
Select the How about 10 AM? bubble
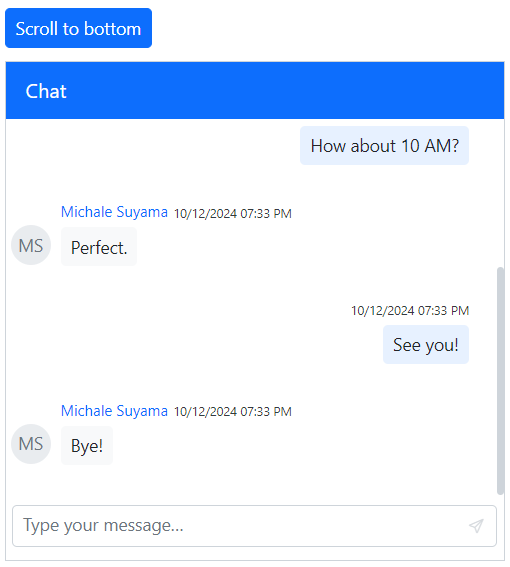point(384,146)
